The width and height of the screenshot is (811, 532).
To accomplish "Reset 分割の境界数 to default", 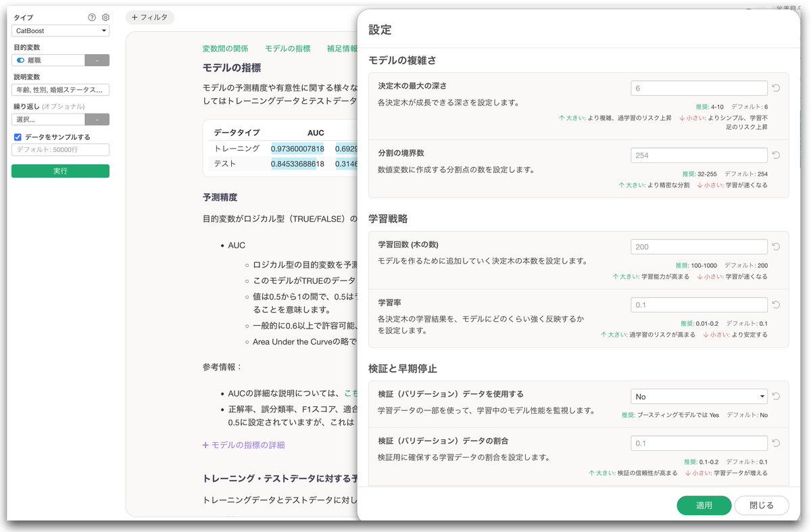I will point(777,155).
